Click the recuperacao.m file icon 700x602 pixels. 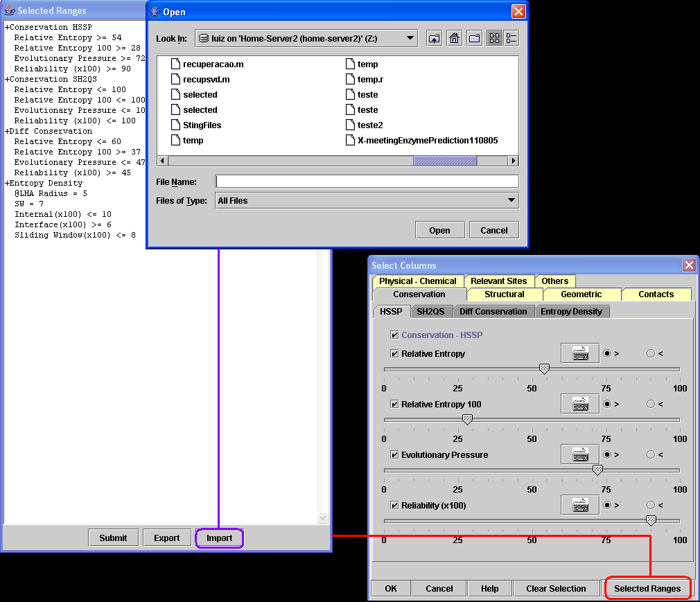point(176,64)
